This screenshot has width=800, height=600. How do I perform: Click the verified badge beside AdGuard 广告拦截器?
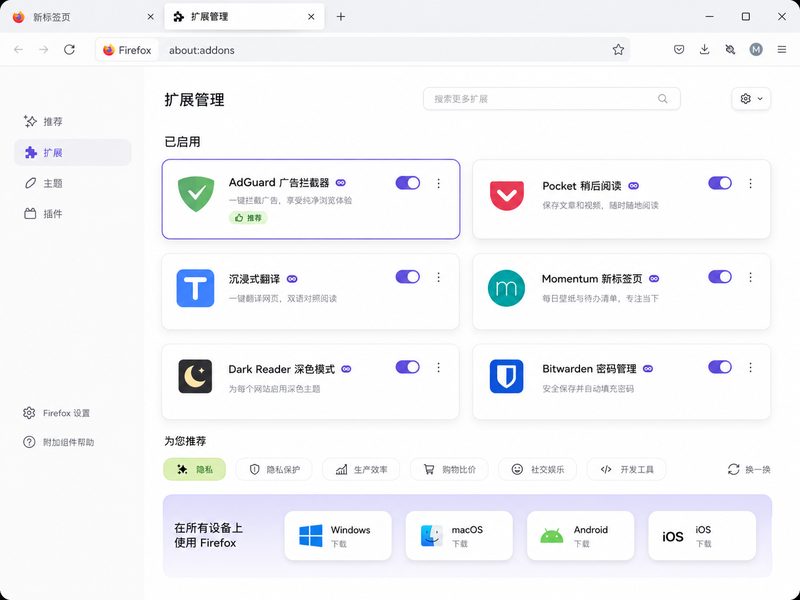tap(341, 183)
